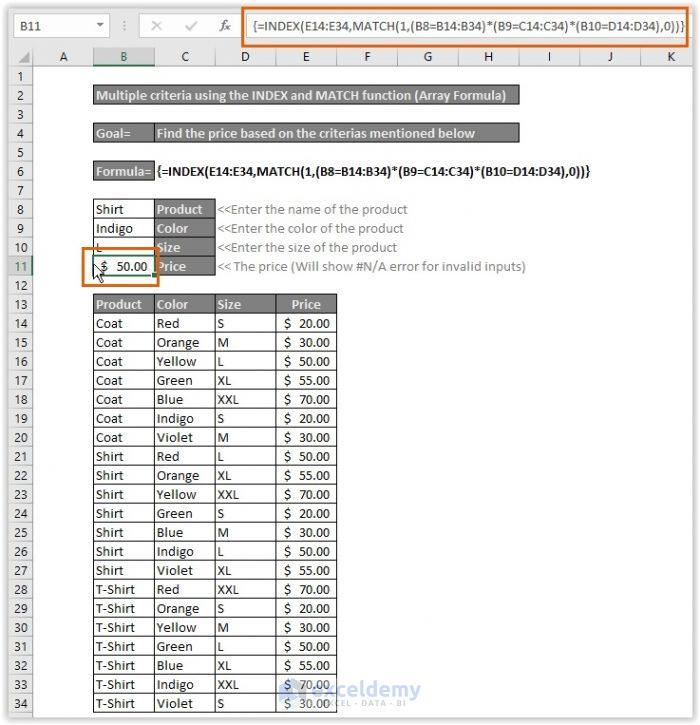Image resolution: width=700 pixels, height=725 pixels.
Task: Select the input cell containing 'Shirt' in row 8
Action: (x=123, y=209)
